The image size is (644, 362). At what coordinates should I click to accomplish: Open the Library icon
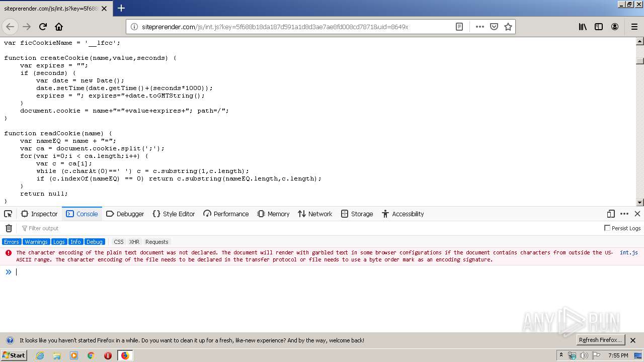pos(583,27)
